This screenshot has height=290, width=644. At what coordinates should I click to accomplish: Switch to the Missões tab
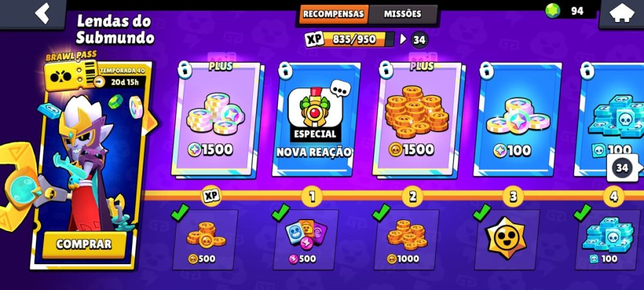402,14
